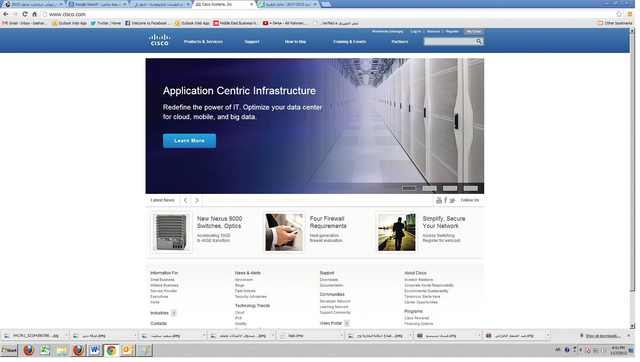Launch Microsoft Word from the taskbar
This screenshot has width=640, height=362.
pos(95,350)
